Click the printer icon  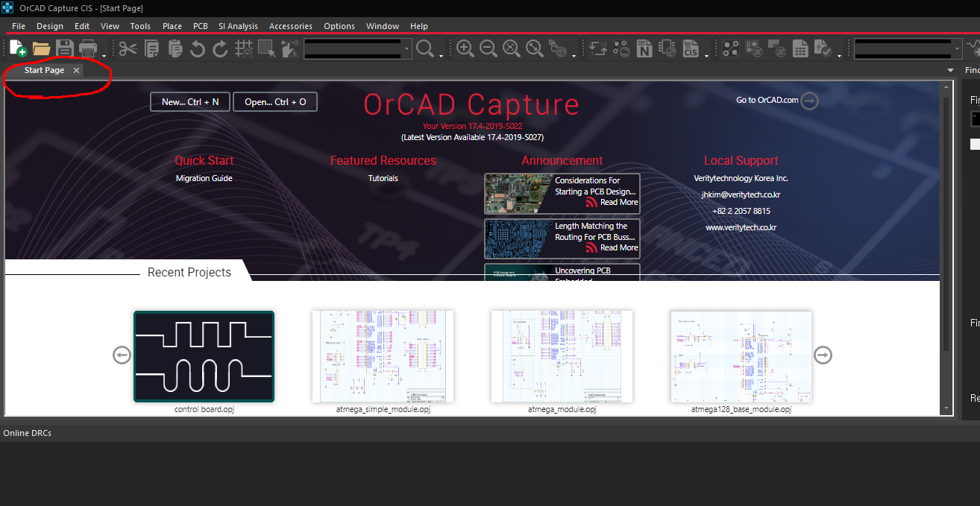[88, 49]
